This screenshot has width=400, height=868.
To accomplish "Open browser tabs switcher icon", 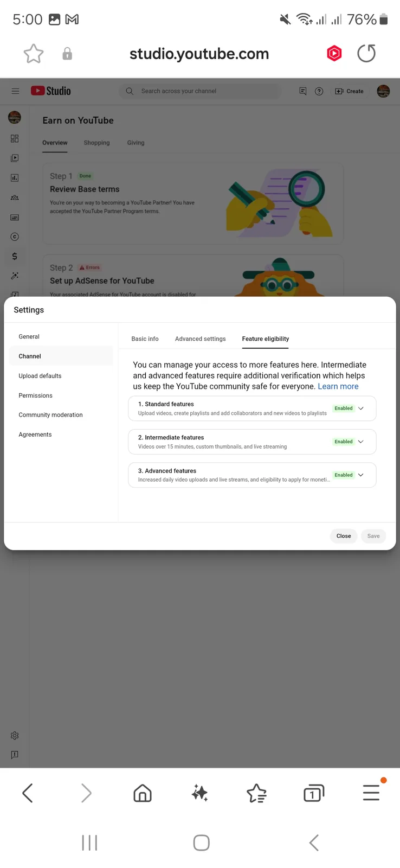I will click(x=313, y=793).
